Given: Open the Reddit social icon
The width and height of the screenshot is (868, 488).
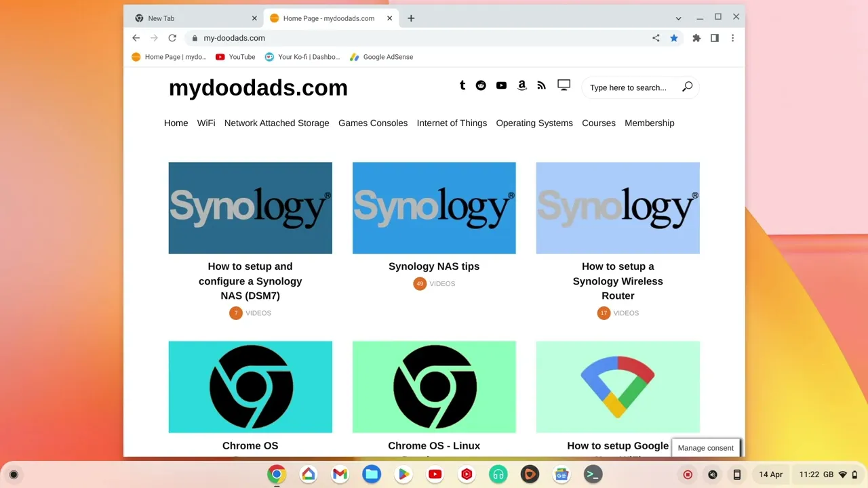Looking at the screenshot, I should pos(481,85).
